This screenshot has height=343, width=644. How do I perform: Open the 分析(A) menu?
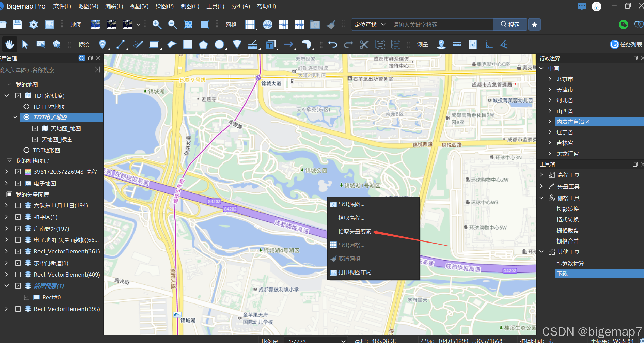click(x=240, y=6)
